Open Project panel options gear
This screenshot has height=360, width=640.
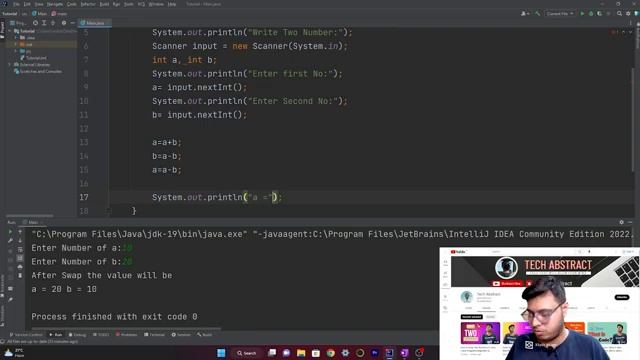tap(64, 23)
